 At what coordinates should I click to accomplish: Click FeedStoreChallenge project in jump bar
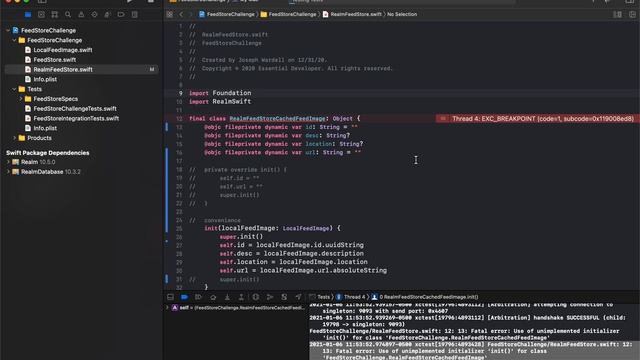[227, 14]
